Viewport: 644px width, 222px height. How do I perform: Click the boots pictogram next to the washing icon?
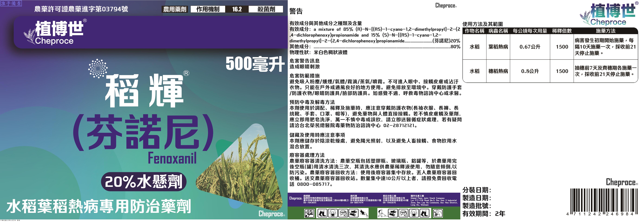click(x=425, y=213)
